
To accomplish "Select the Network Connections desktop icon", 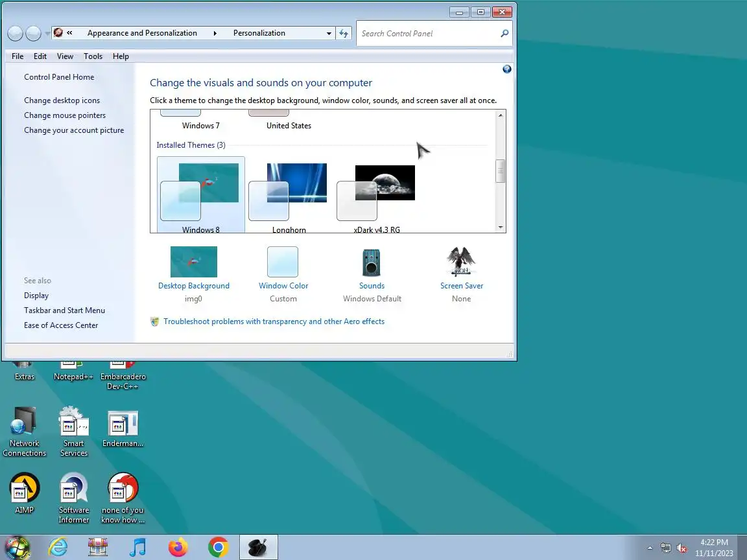I will coord(24,432).
